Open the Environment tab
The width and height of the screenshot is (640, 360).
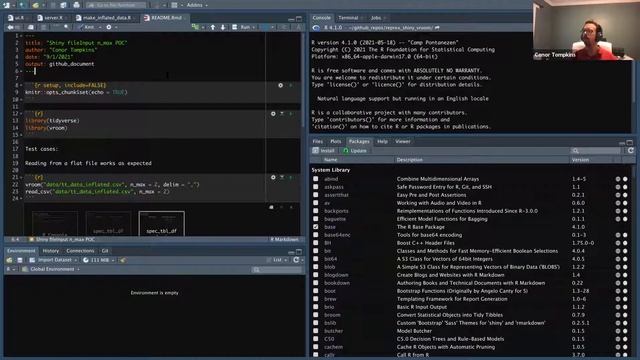21,251
